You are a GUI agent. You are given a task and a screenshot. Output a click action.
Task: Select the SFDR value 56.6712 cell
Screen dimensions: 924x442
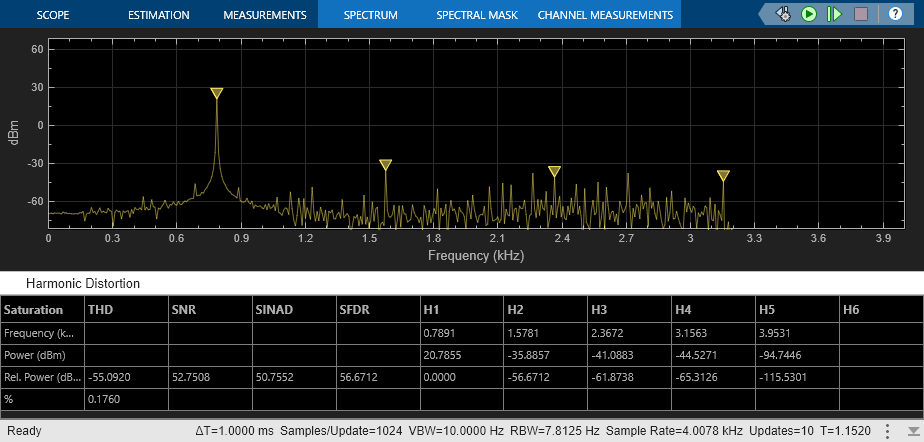click(360, 379)
